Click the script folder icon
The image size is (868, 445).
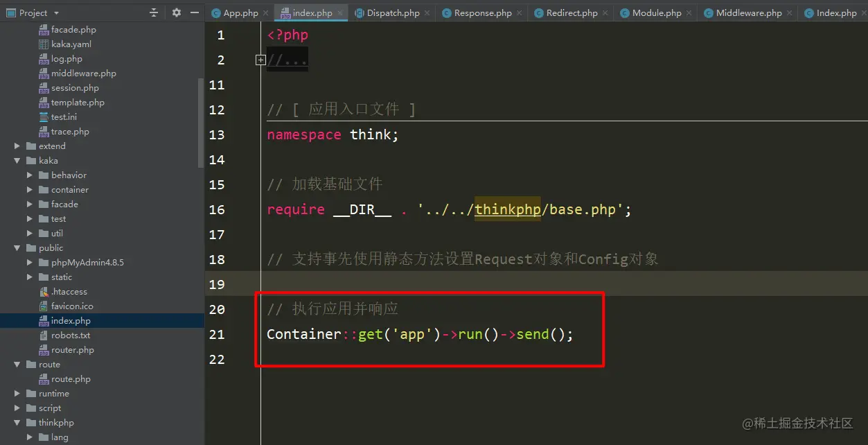[31, 408]
